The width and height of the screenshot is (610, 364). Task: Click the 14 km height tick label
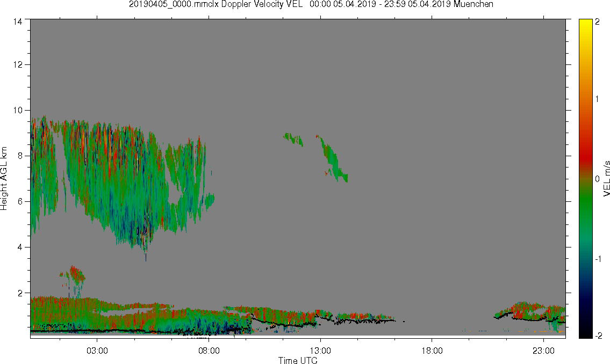tap(18, 22)
